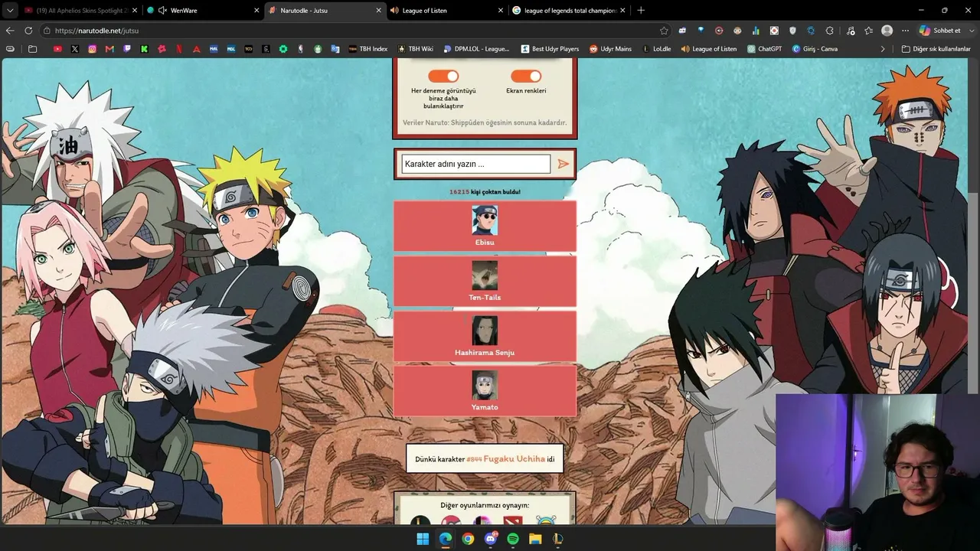The image size is (980, 551).
Task: Submit the character guess with the arrow button
Action: click(563, 164)
